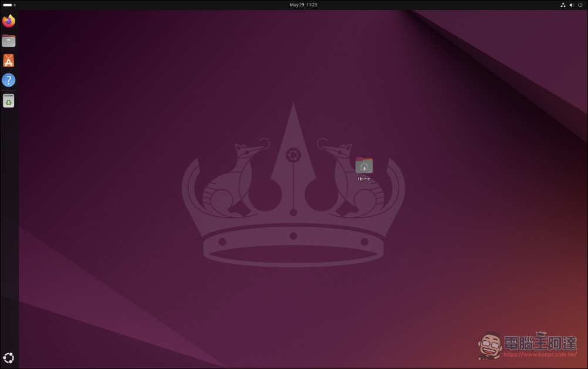Open Ubuntu App Center from the dock

tap(9, 61)
